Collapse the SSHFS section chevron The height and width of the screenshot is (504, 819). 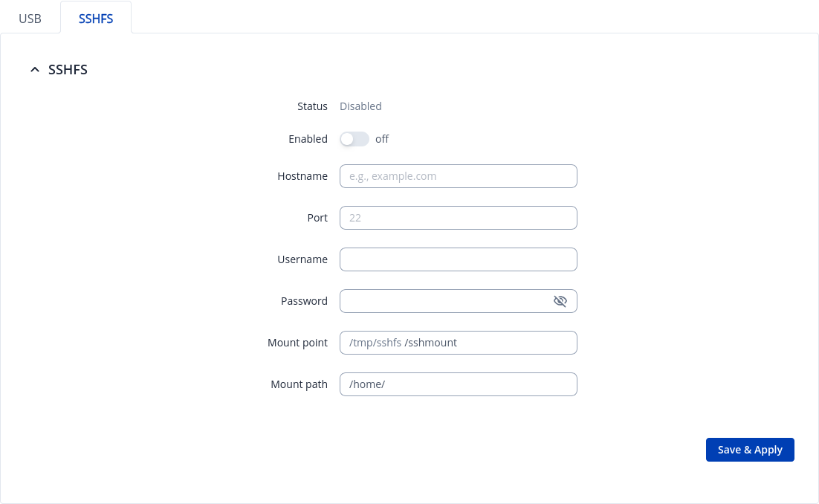click(34, 70)
